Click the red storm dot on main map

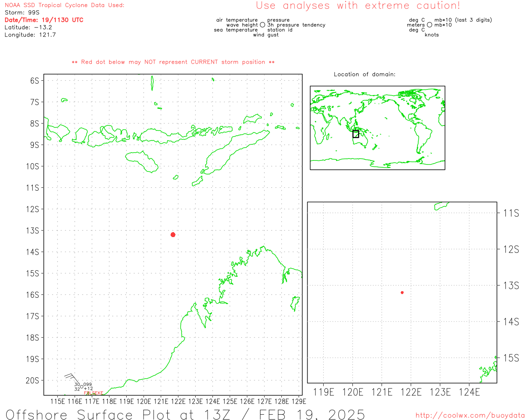[173, 235]
